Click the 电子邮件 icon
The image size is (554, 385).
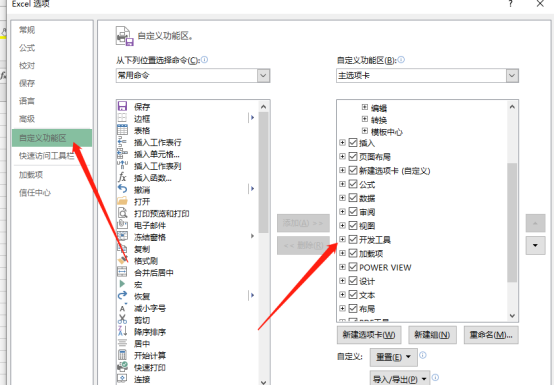122,225
